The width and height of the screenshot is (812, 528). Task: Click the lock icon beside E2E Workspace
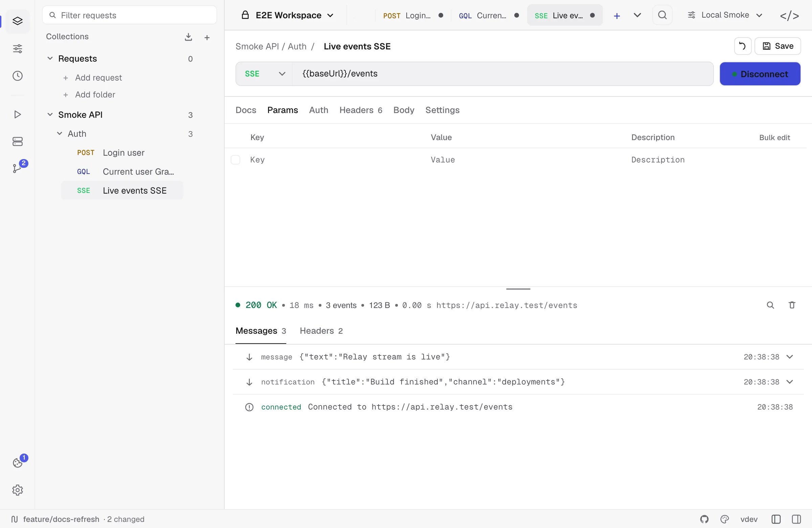245,15
